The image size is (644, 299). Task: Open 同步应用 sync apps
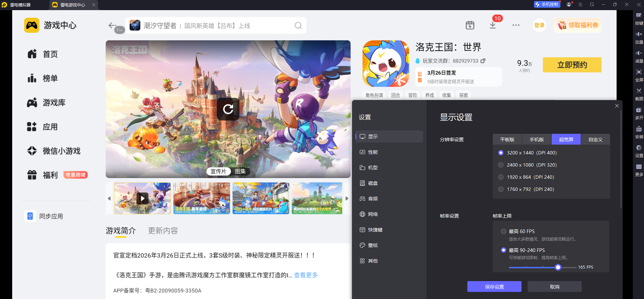(44, 216)
